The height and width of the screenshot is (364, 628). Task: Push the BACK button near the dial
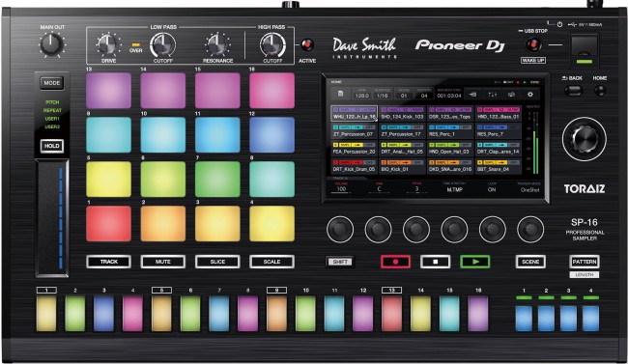(x=573, y=91)
